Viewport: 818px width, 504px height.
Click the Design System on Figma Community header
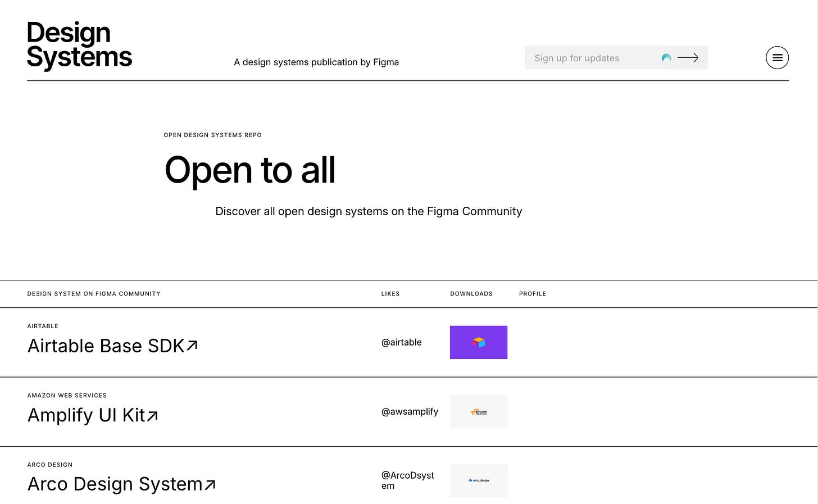(x=94, y=294)
